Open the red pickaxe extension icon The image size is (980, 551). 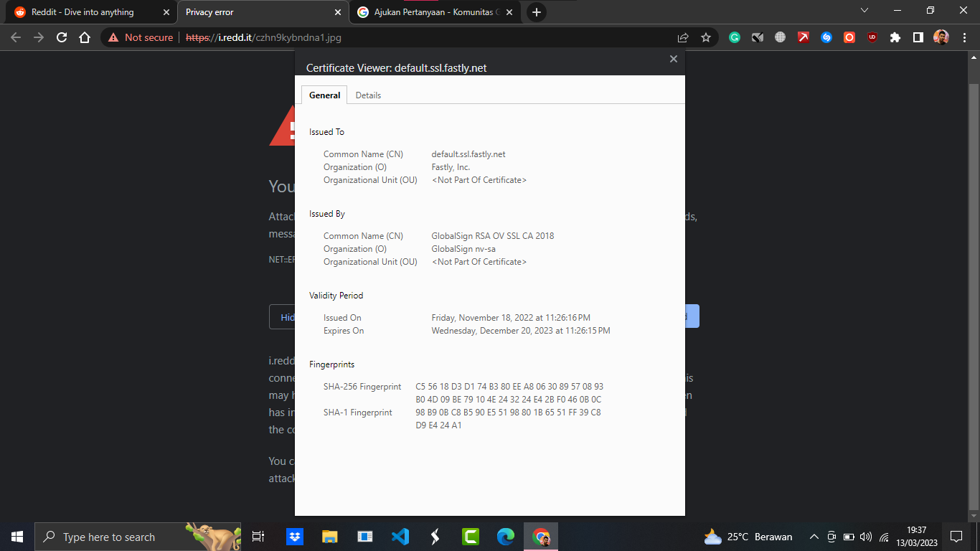tap(804, 37)
